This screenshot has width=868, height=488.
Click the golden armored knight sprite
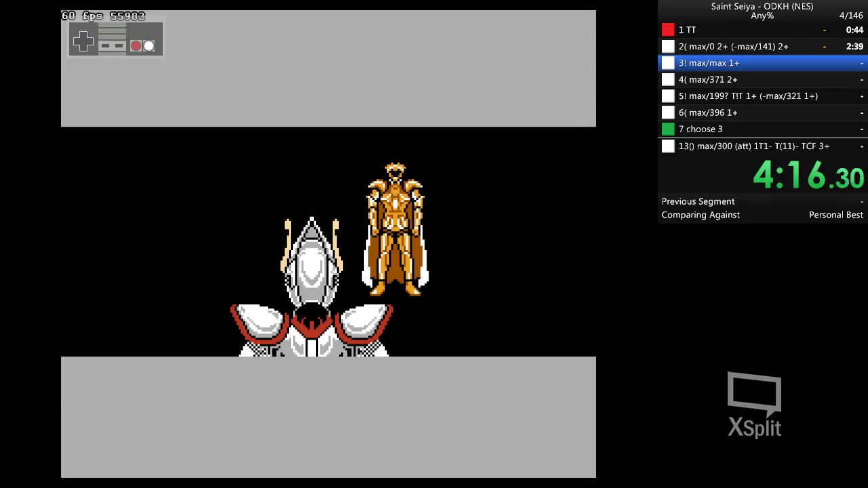click(395, 229)
